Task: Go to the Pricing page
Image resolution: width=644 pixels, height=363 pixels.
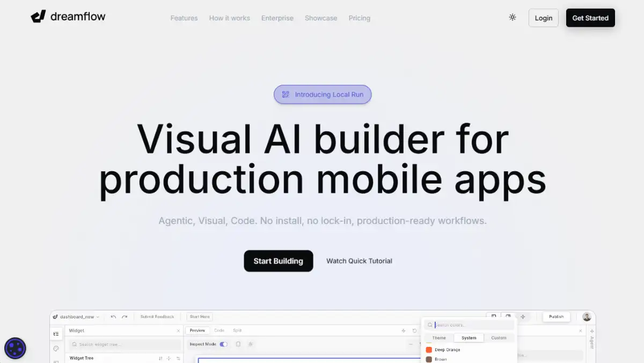Action: pos(360,18)
